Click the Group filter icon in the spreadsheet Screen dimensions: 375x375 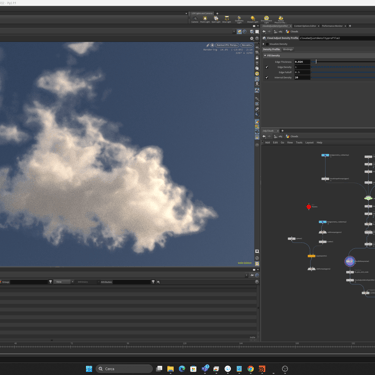(x=50, y=282)
